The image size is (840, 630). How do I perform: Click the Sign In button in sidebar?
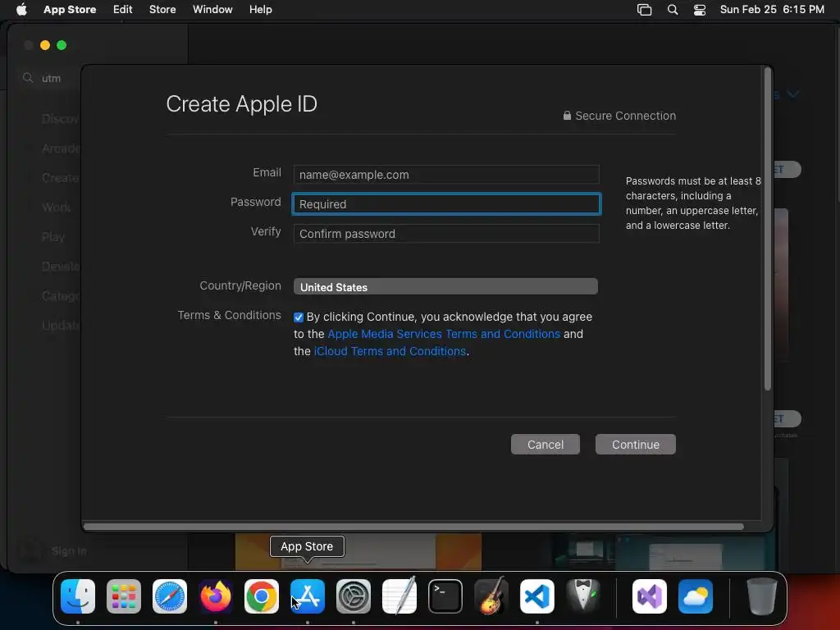pos(69,550)
